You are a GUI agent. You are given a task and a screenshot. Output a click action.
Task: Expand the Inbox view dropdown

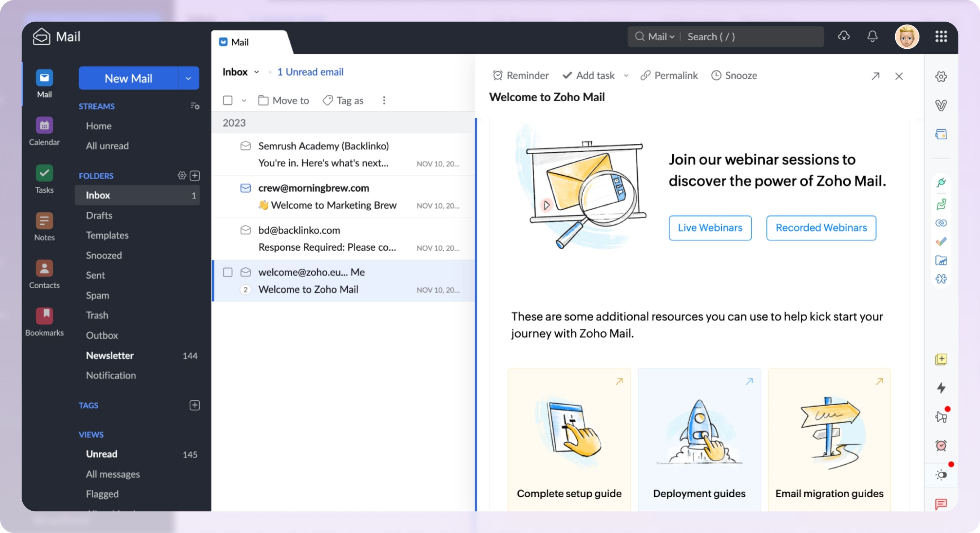pos(257,72)
